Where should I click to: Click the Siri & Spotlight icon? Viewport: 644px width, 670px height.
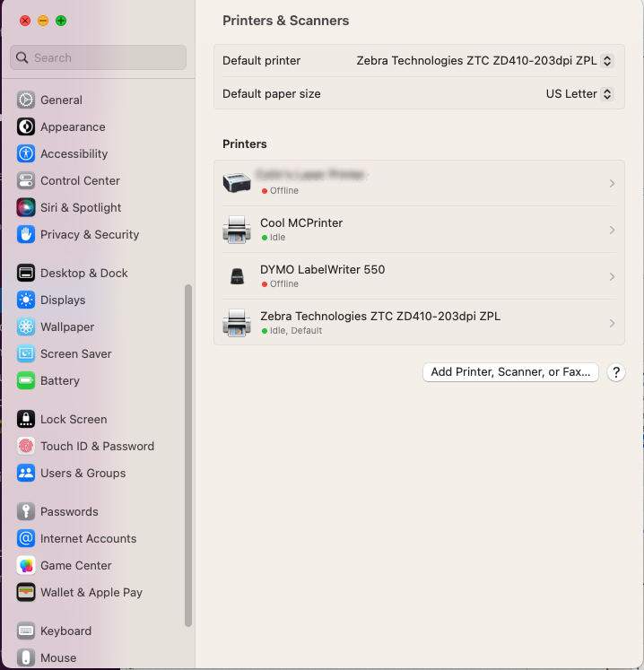pos(26,208)
